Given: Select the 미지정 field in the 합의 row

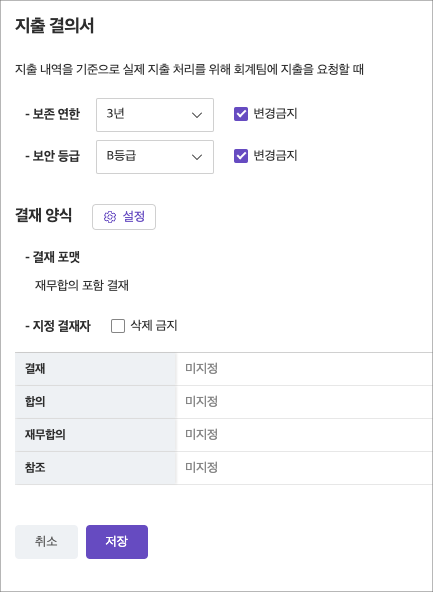Looking at the screenshot, I should [305, 402].
